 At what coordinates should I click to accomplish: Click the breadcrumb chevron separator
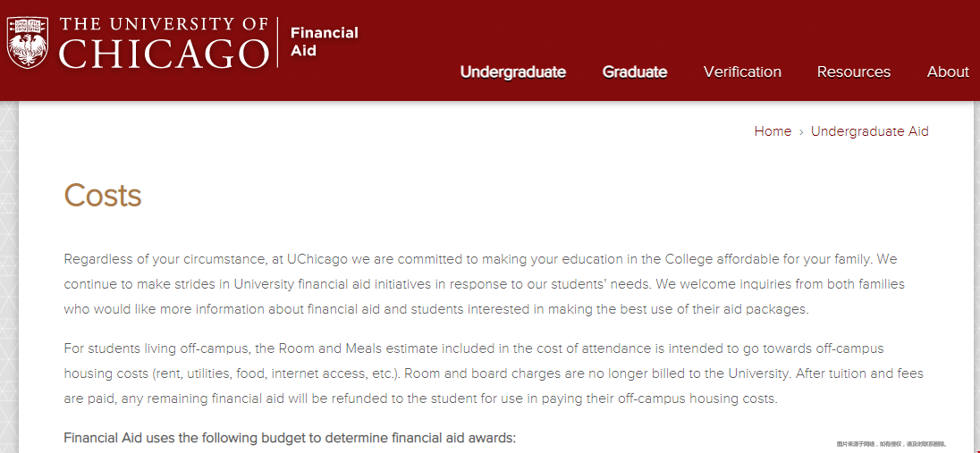click(800, 132)
